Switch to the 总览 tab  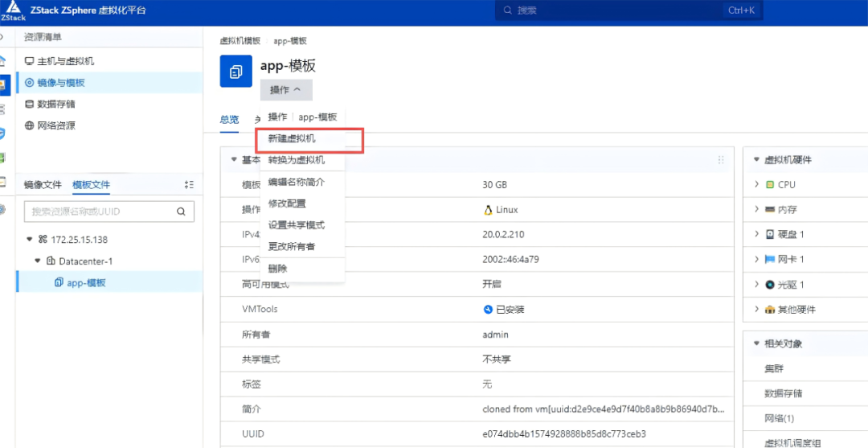[229, 119]
